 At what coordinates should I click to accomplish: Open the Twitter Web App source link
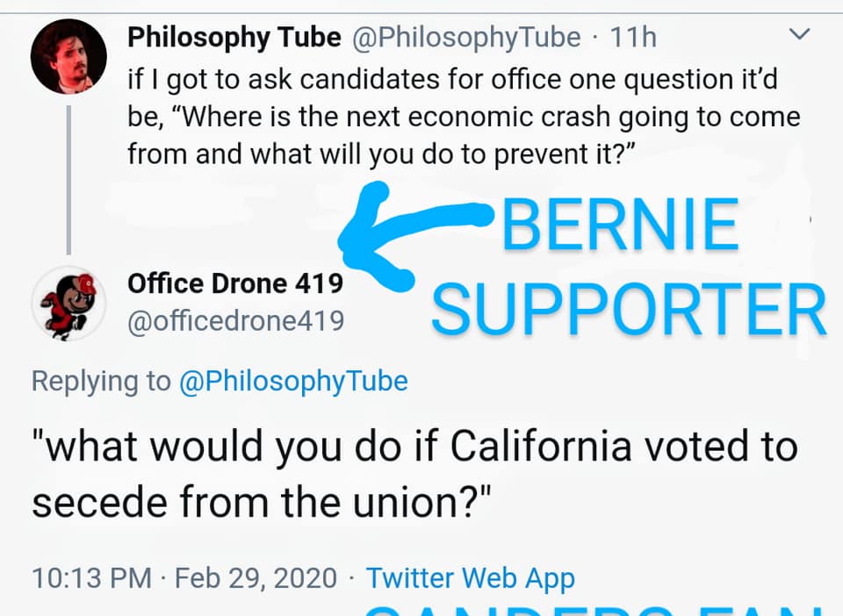pyautogui.click(x=471, y=578)
